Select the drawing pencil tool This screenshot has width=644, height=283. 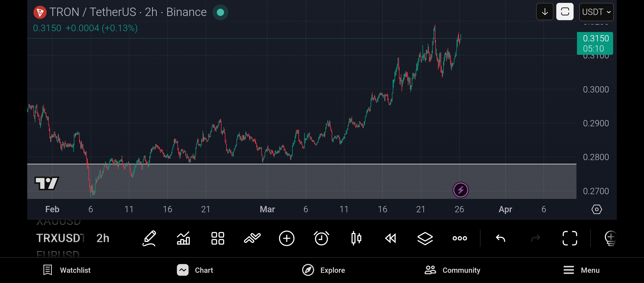point(149,238)
